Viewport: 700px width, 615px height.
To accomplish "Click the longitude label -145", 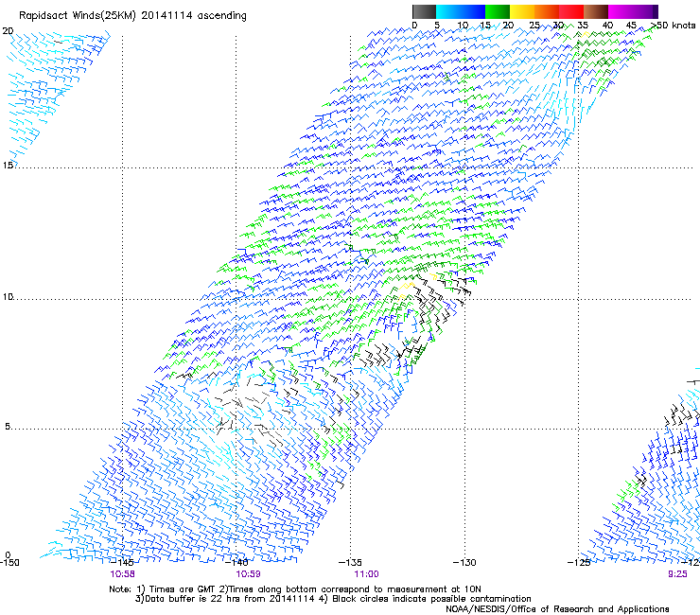I will pos(122,563).
